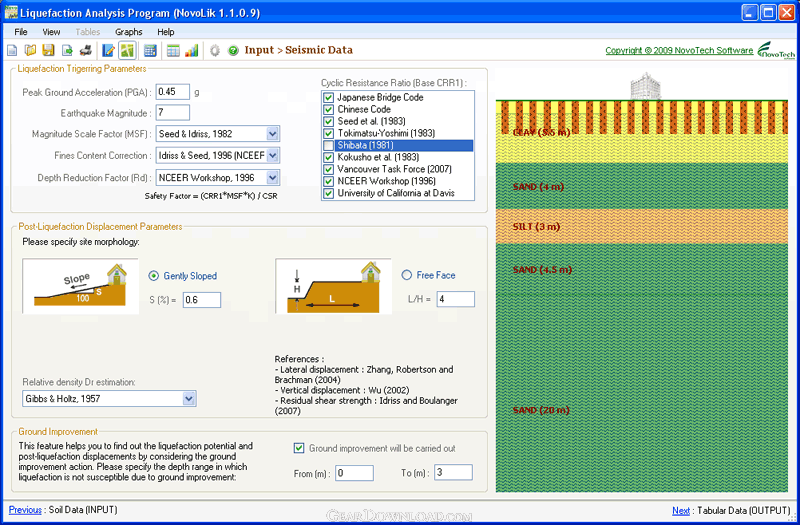This screenshot has width=800, height=525.
Task: Click the To (m) depth field
Action: coord(453,472)
